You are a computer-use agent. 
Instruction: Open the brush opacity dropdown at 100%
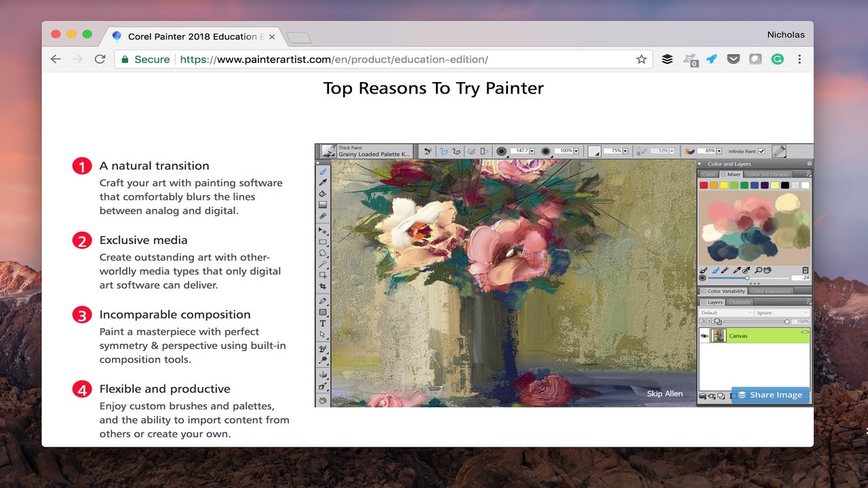(x=576, y=150)
